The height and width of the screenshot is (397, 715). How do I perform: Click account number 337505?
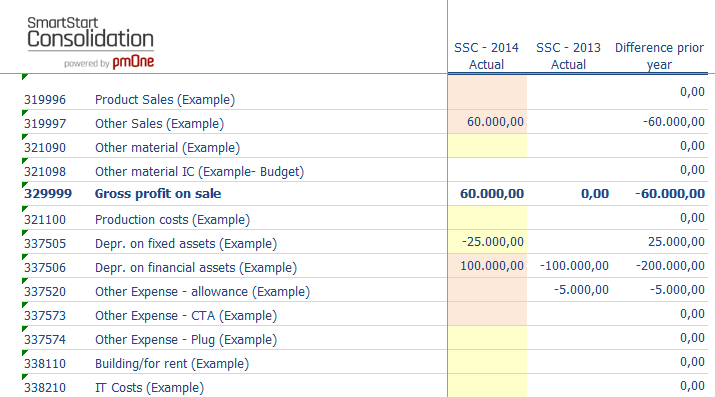coord(45,244)
